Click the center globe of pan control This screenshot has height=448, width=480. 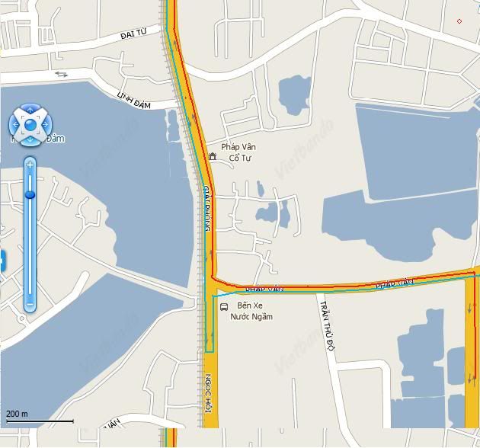30,125
